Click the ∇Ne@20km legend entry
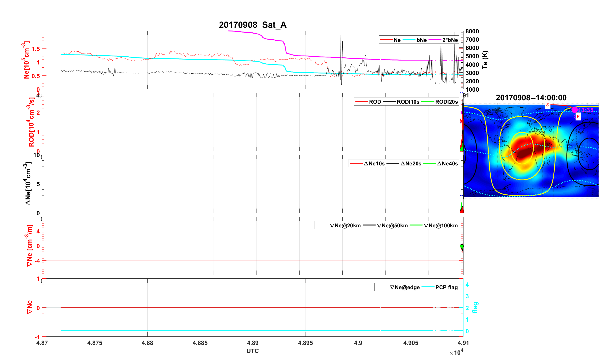 point(345,226)
